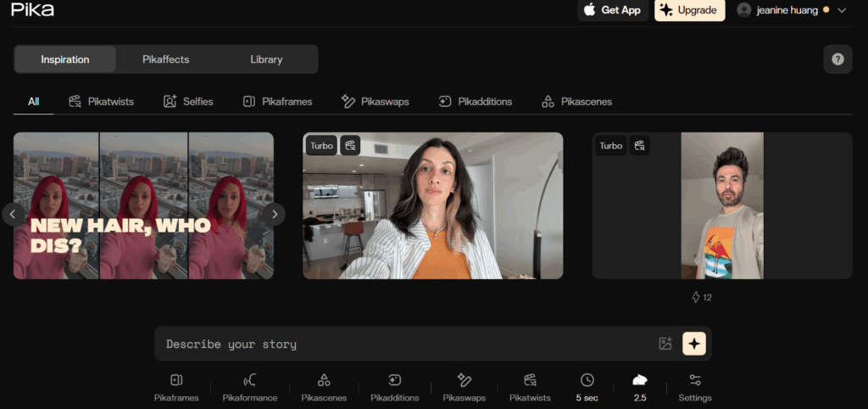Click the Get App button
Image resolution: width=868 pixels, height=409 pixels.
[613, 10]
